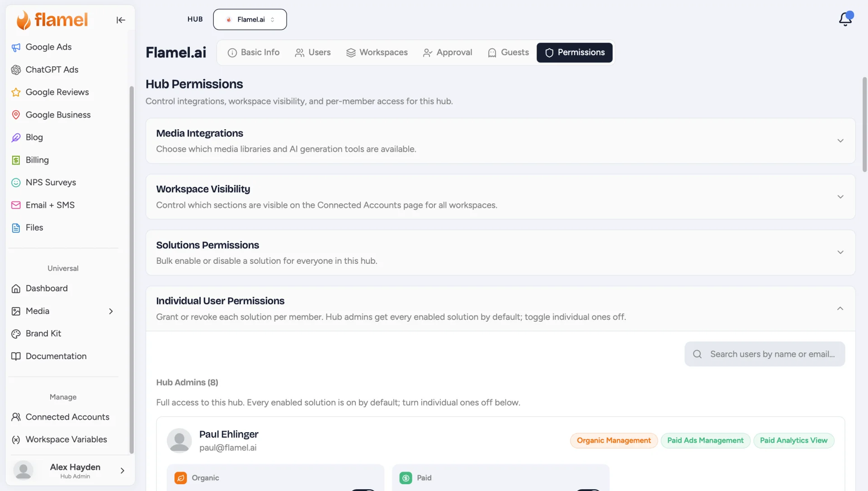Screen dimensions: 868x491
Task: Click the page's vertical scrollbar
Action: [864, 124]
